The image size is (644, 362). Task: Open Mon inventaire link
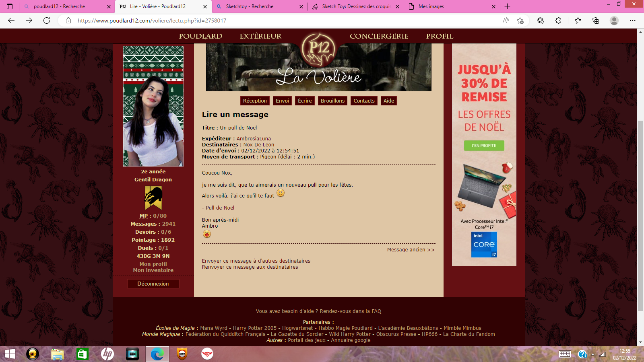(153, 270)
